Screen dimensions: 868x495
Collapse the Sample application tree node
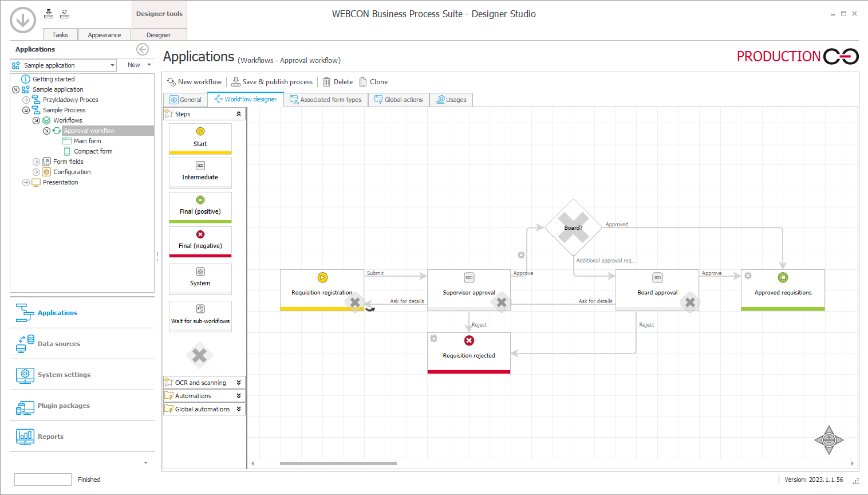pyautogui.click(x=15, y=89)
